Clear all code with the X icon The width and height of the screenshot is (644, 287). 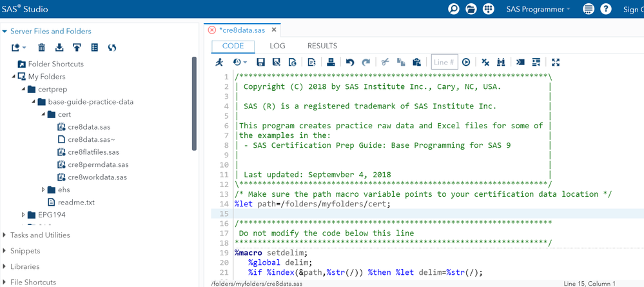(485, 62)
